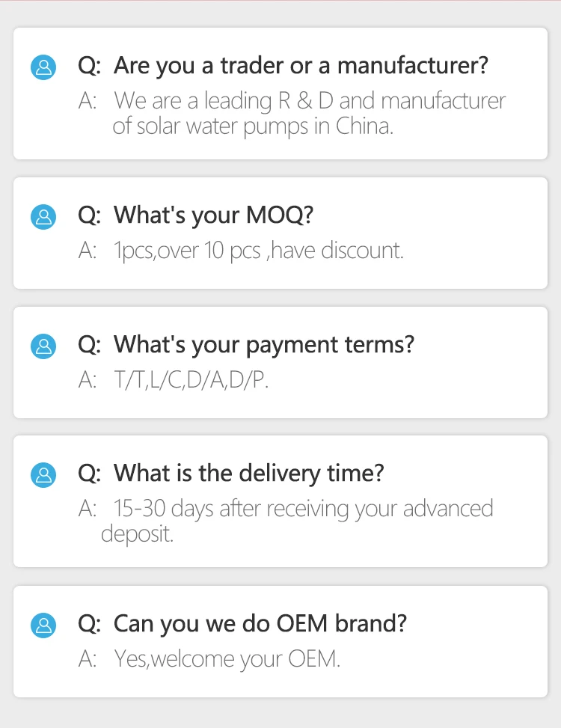Click the '15-30 days after receiving' answer text

pos(303,509)
